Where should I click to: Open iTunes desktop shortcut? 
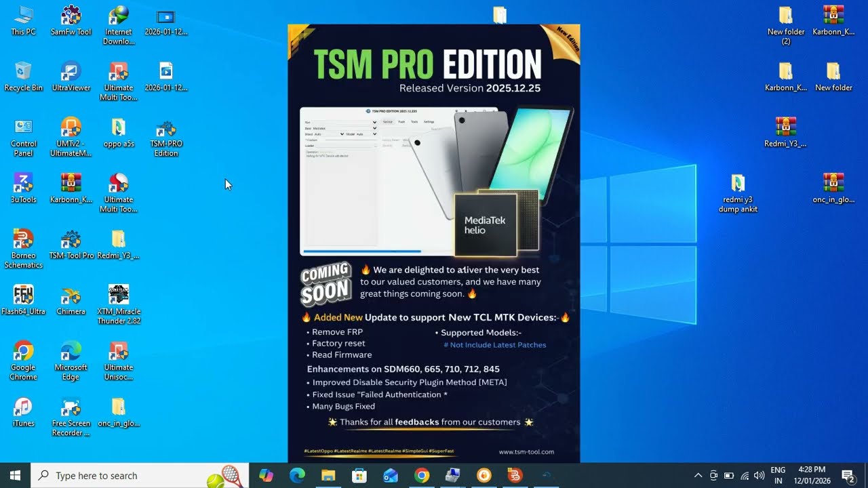[23, 411]
